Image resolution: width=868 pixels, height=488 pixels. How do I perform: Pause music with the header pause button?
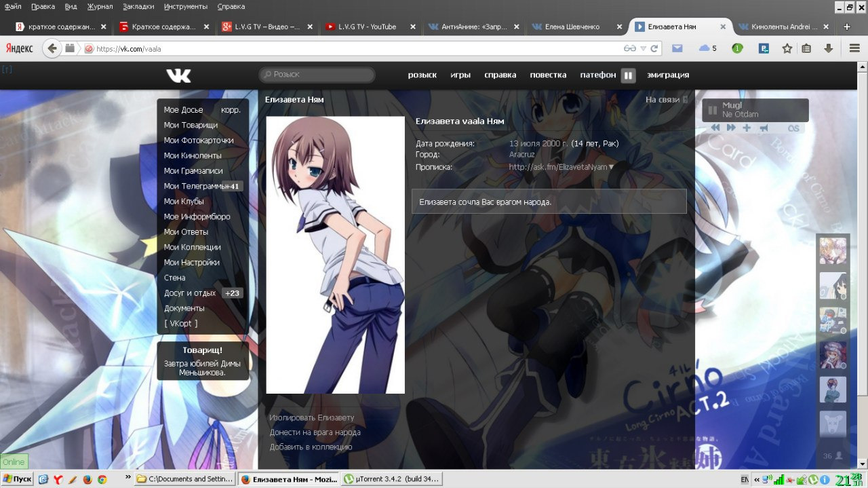point(629,75)
